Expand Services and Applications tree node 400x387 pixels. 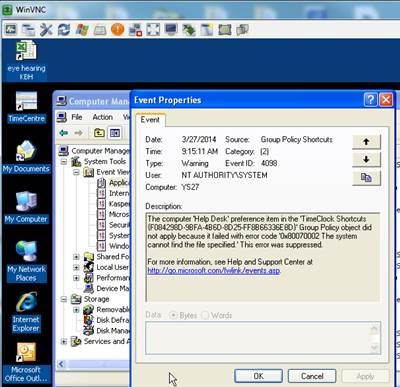64,342
